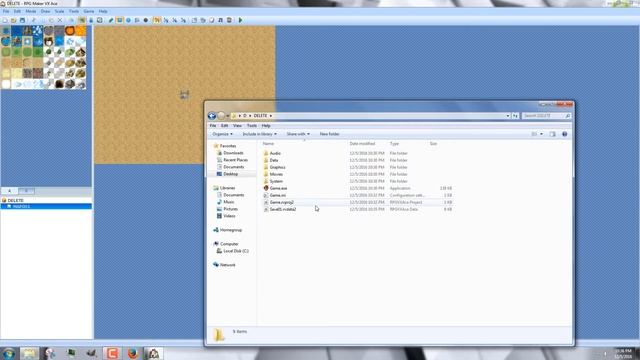This screenshot has height=360, width=640.
Task: Select the Pencil drawing tool
Action: 111,20
